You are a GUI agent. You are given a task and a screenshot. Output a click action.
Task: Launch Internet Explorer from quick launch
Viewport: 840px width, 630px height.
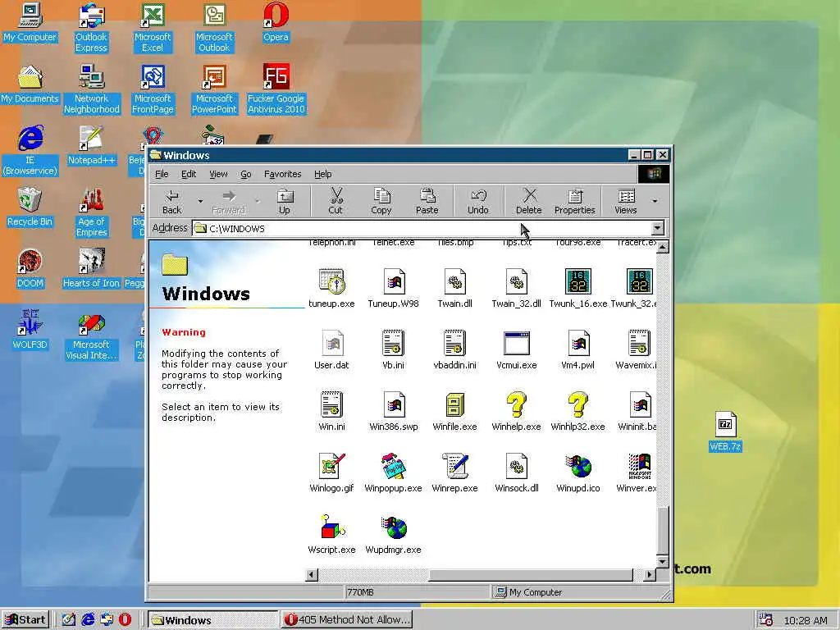coord(88,620)
